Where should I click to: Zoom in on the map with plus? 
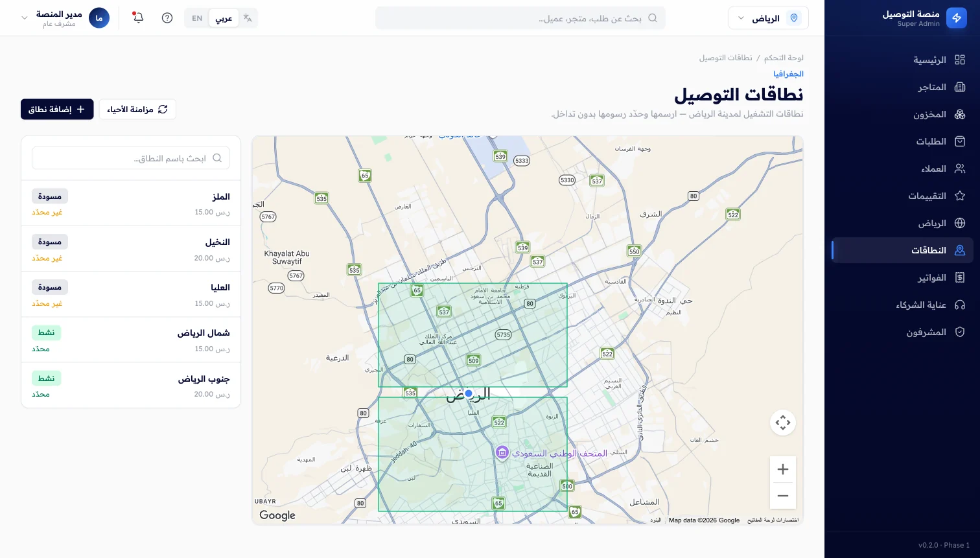783,469
